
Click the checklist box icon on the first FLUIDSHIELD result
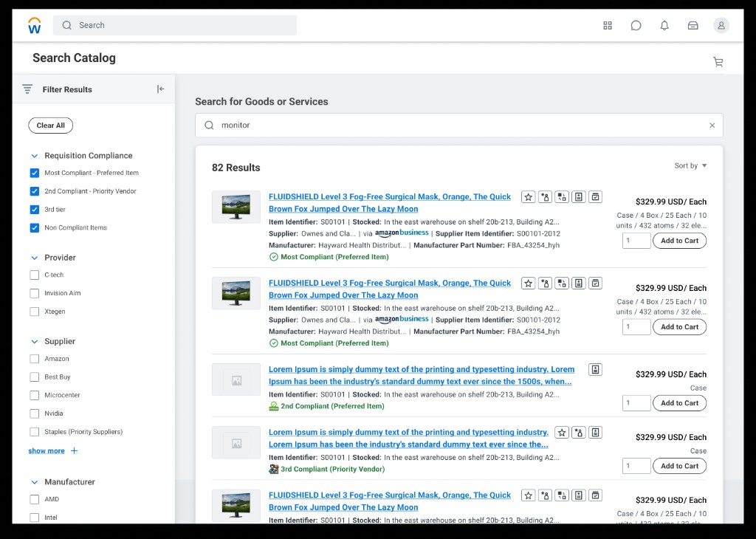(596, 197)
